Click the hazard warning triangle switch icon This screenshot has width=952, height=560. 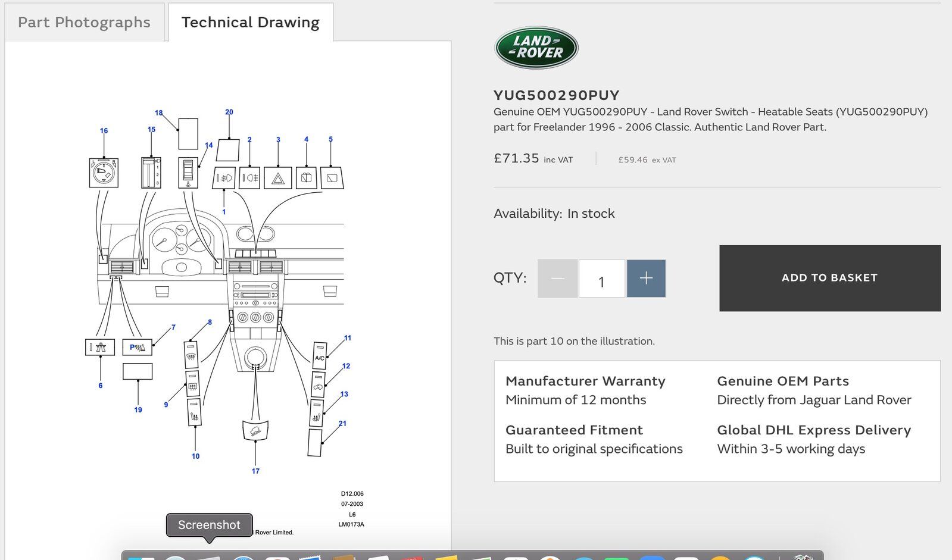click(278, 178)
